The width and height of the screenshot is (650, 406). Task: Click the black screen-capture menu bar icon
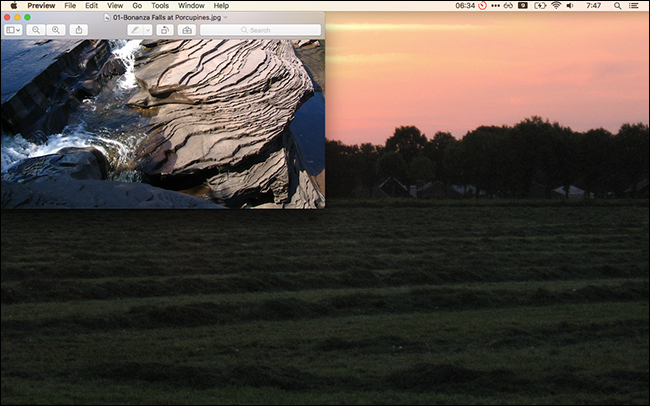tap(523, 5)
